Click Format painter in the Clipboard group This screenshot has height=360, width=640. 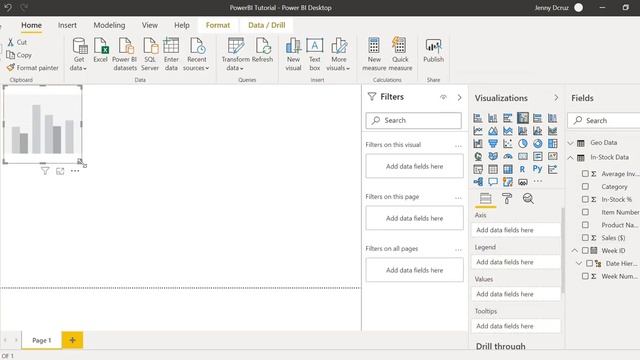point(33,68)
